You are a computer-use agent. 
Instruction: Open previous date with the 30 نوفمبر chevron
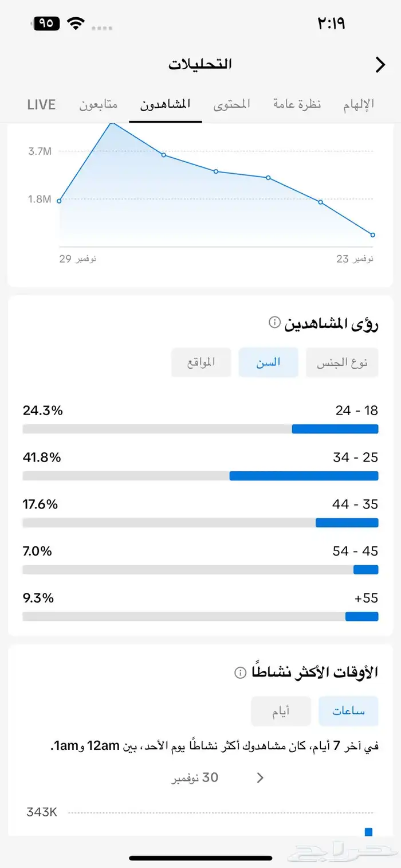260,777
